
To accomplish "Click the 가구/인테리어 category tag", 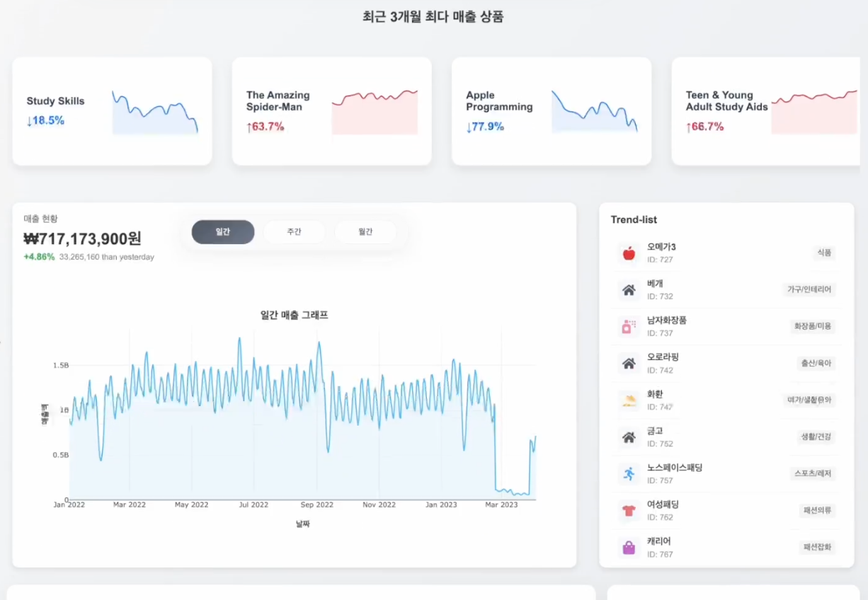I will coord(810,289).
